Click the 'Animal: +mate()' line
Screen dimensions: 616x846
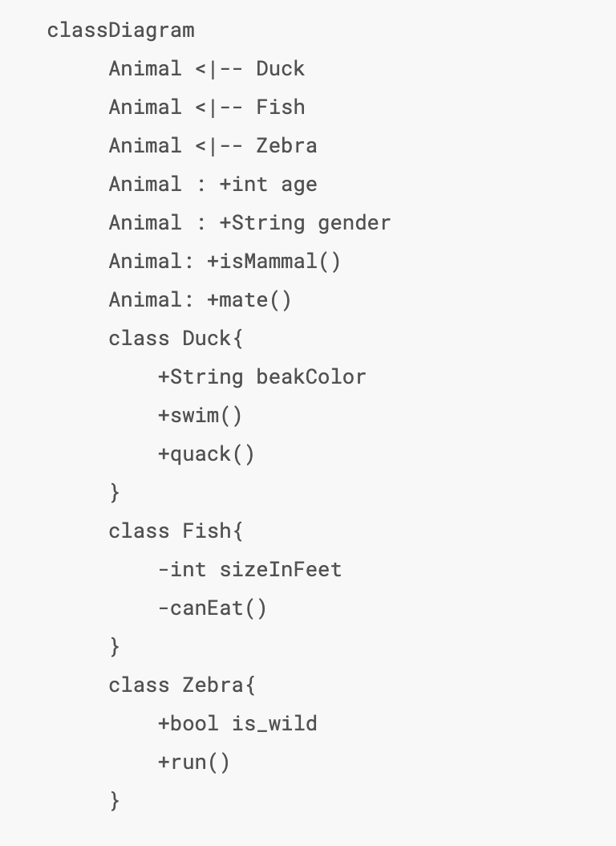tap(201, 300)
